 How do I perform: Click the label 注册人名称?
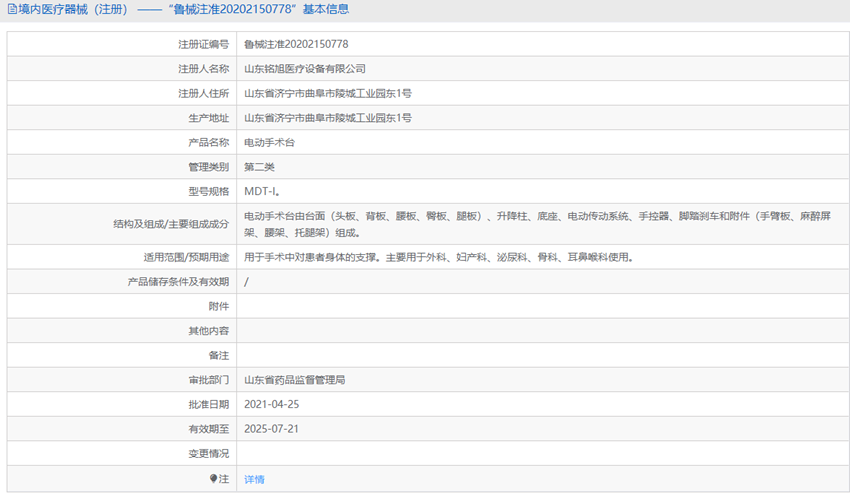click(203, 69)
